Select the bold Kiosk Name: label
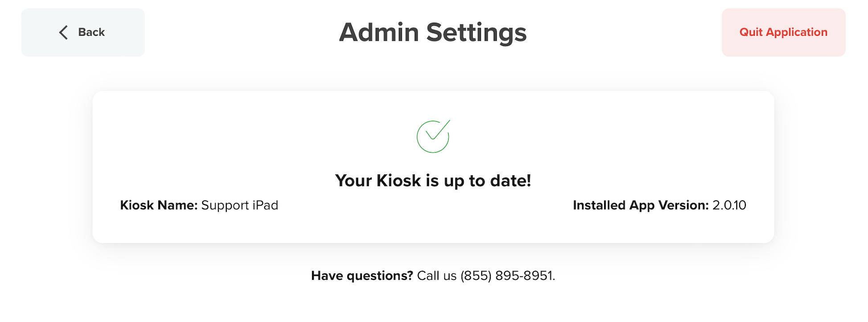 coord(159,205)
